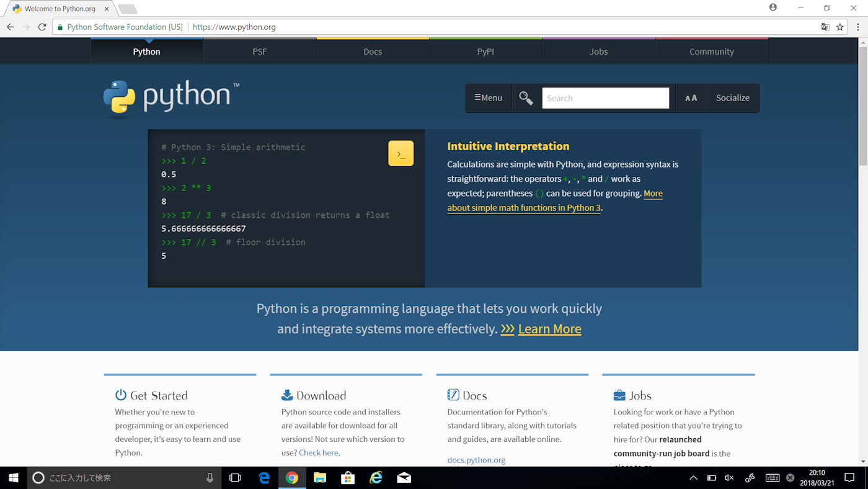The height and width of the screenshot is (489, 868).
Task: Select the Docs top navigation tab
Action: coord(373,52)
